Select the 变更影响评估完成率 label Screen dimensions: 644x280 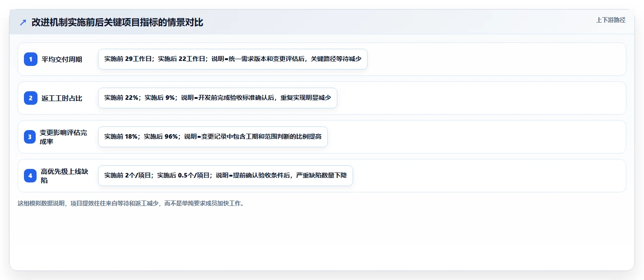[63, 137]
